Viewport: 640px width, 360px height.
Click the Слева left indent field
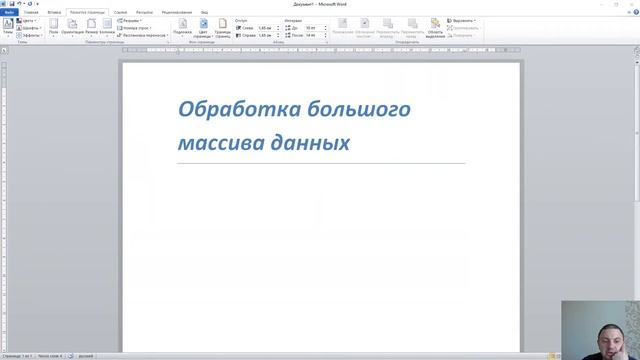[x=267, y=28]
